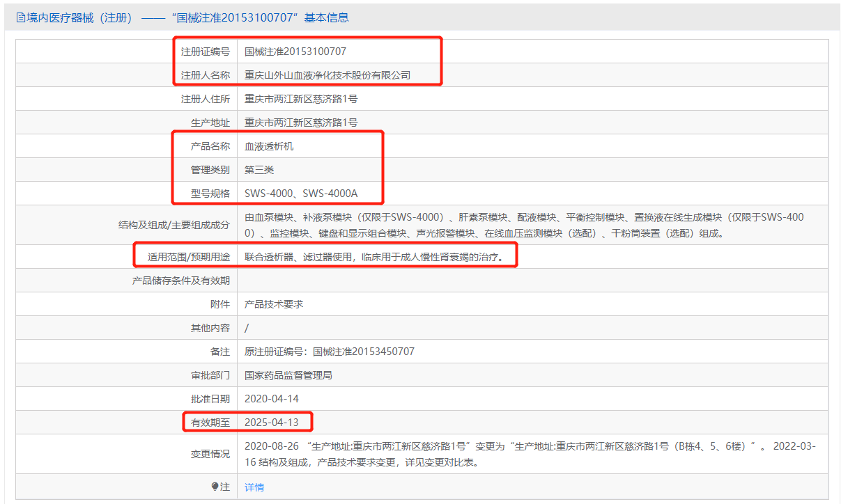Click the structure description starting 由血泵模块

tap(524, 225)
